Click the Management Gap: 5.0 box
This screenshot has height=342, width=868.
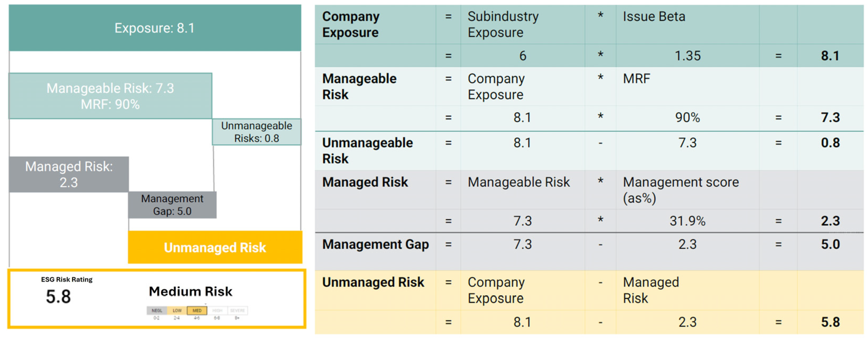click(172, 205)
